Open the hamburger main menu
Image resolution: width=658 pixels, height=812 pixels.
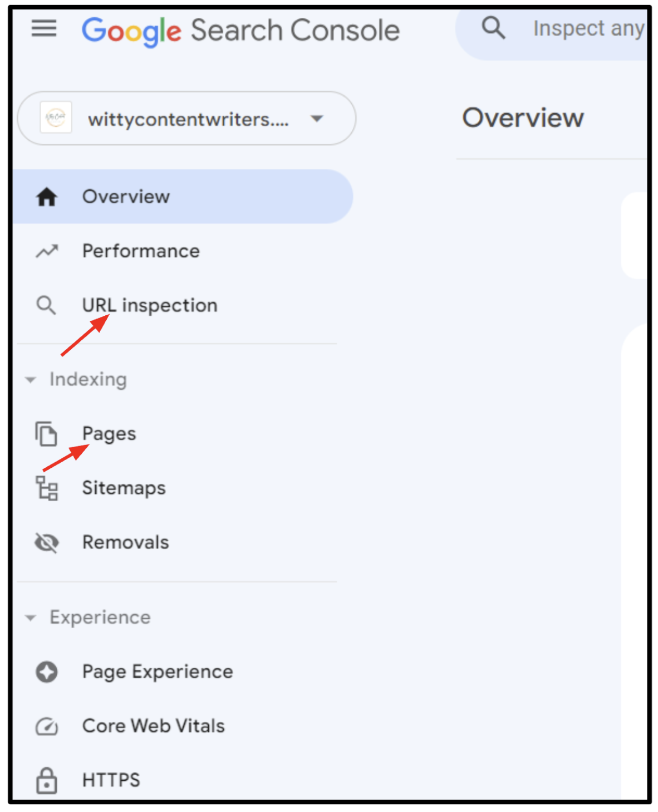tap(44, 28)
